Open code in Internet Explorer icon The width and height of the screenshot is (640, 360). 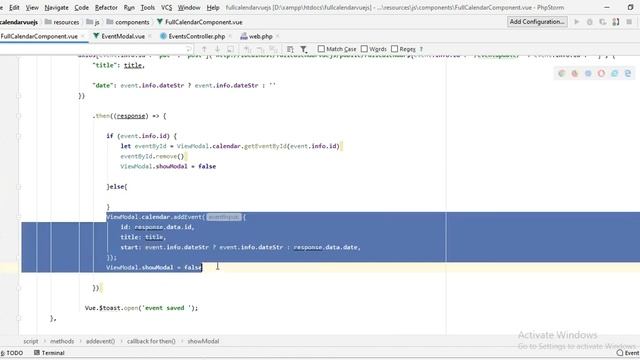[x=614, y=73]
